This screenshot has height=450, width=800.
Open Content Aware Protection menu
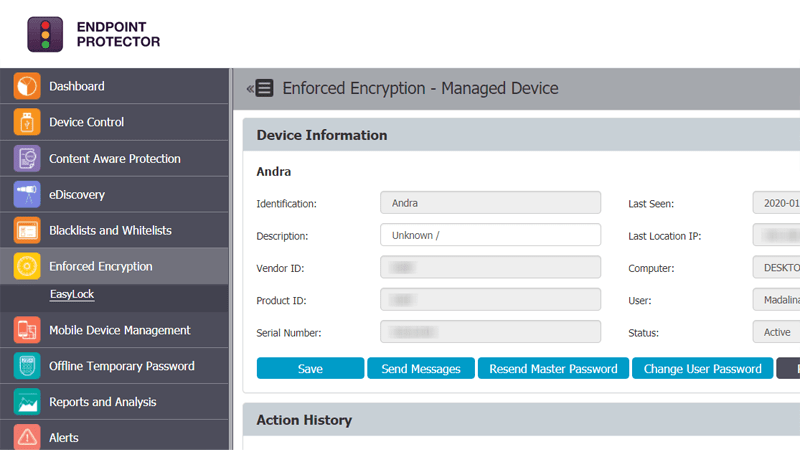pos(114,158)
